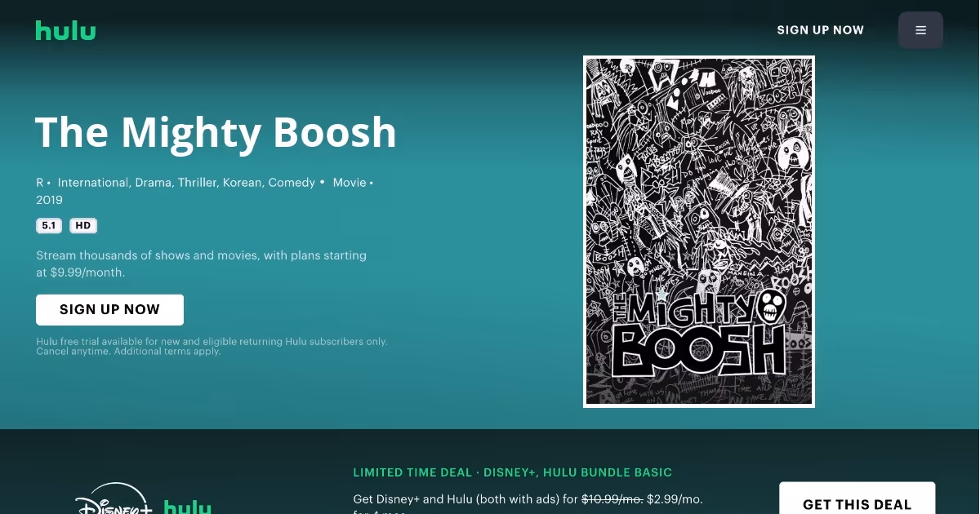Click the 2019 release year
The image size is (980, 514).
point(49,200)
